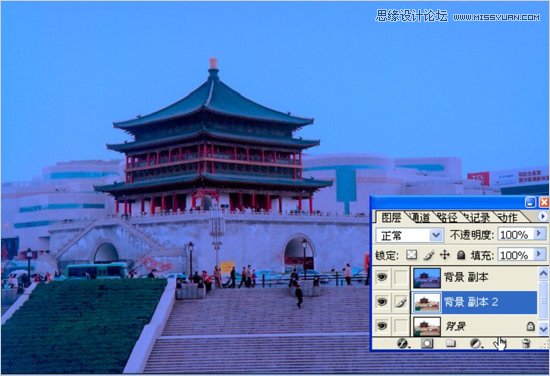Click the brush indicator of 背景 副本 2
This screenshot has height=376, width=550.
[x=400, y=302]
